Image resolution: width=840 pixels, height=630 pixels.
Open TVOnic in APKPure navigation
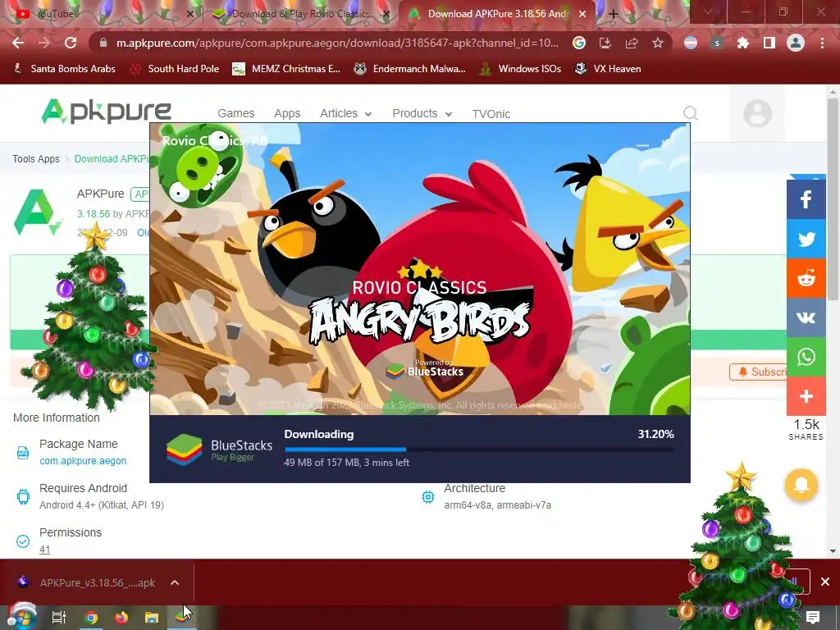[x=491, y=113]
